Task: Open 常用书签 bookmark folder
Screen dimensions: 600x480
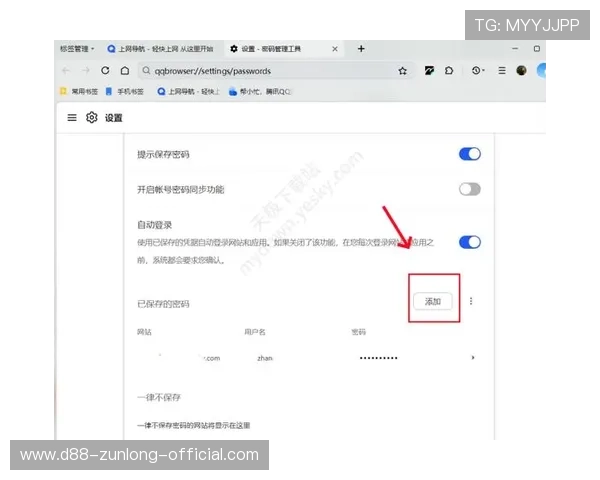Action: pyautogui.click(x=79, y=91)
